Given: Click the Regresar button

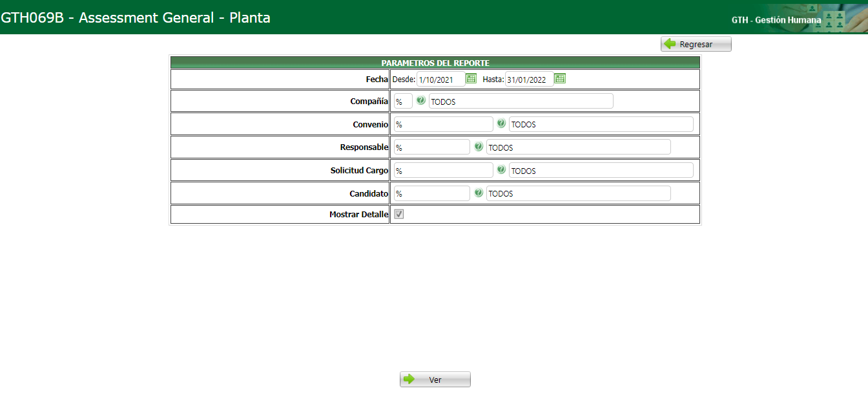Looking at the screenshot, I should click(x=696, y=44).
